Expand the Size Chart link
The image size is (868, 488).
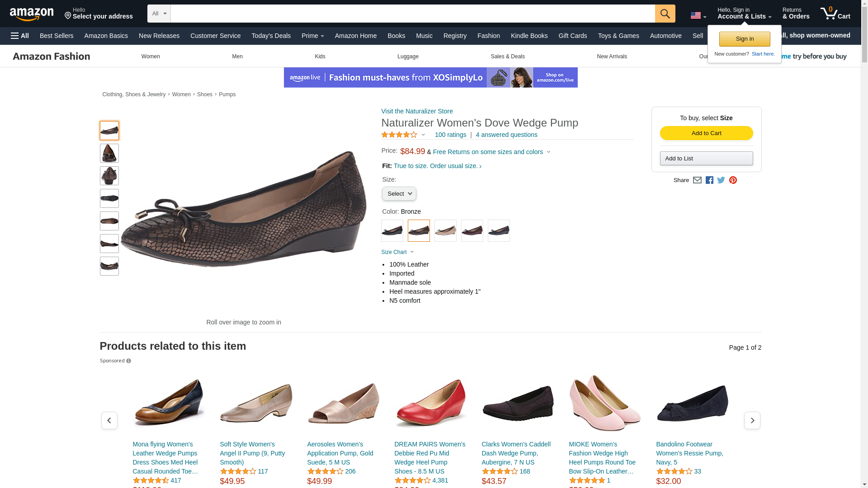point(397,252)
